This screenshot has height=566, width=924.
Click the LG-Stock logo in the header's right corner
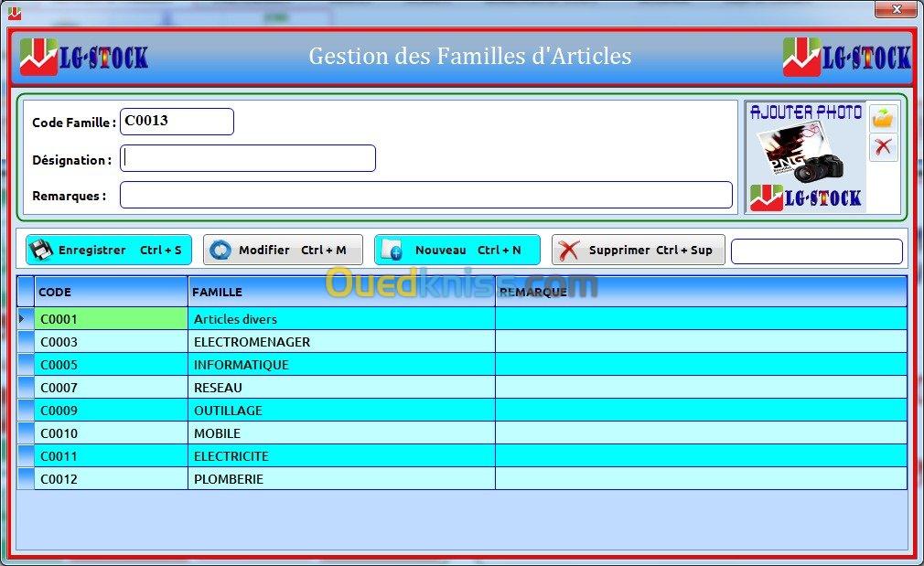846,57
